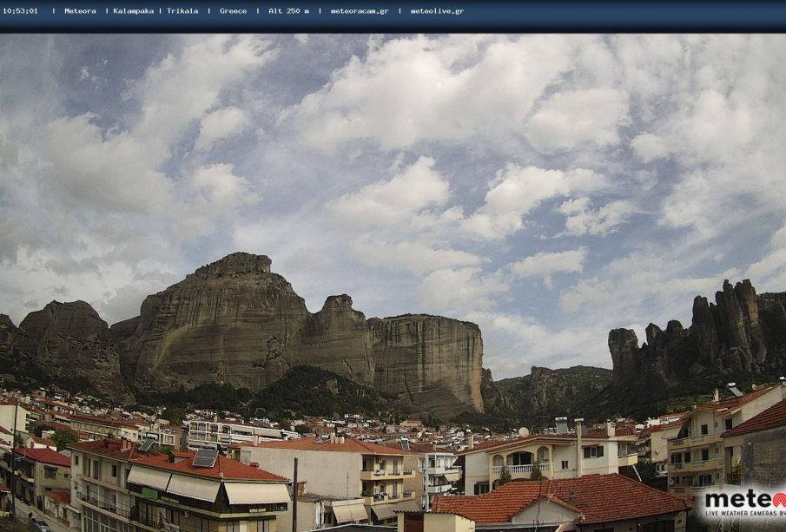Click the red broadcast signal icon in logo
The image size is (786, 532).
coord(778,501)
